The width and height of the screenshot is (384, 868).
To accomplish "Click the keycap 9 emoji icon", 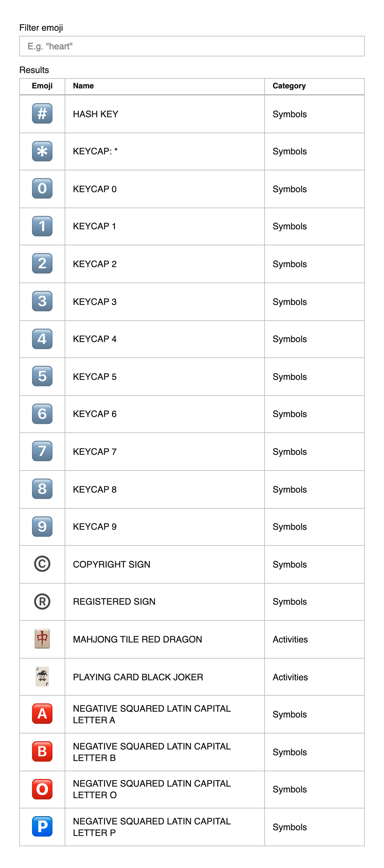I will tap(42, 526).
